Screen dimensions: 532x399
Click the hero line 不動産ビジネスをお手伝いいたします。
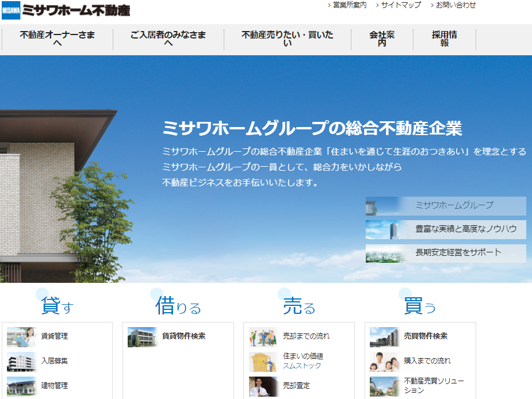240,182
